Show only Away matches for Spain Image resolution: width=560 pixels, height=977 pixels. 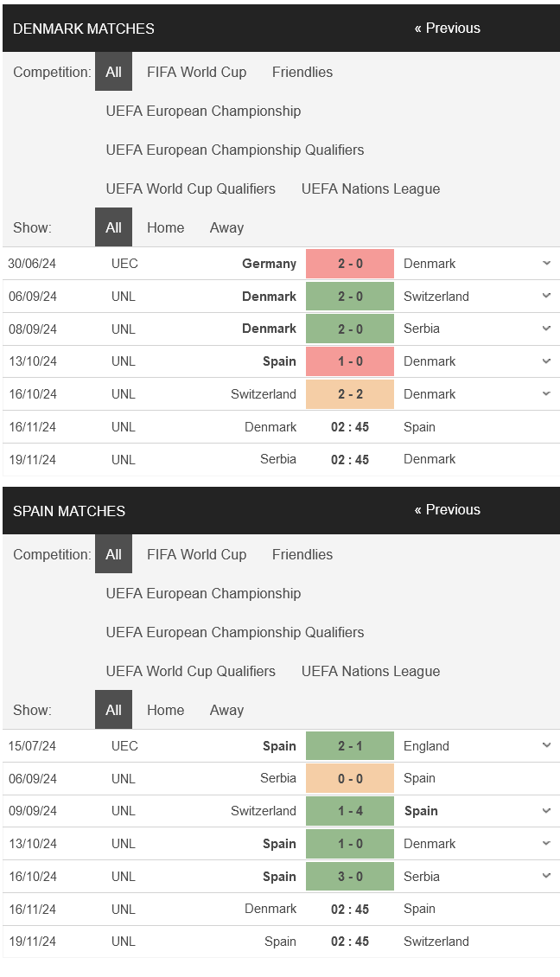pos(226,711)
